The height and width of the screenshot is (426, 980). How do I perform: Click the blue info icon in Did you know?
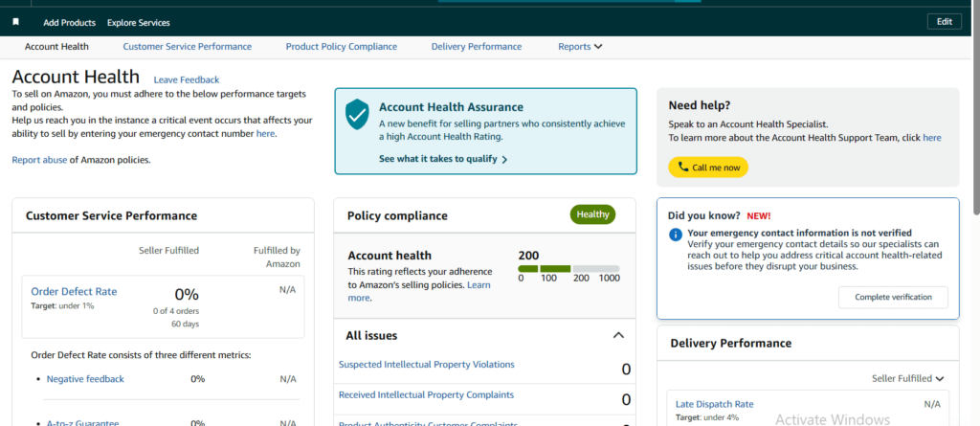point(675,235)
